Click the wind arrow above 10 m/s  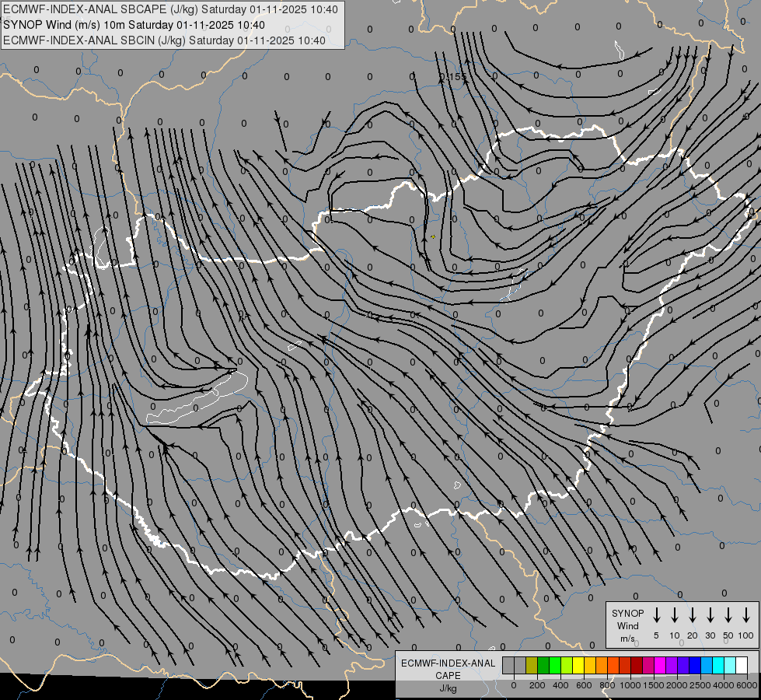pyautogui.click(x=674, y=614)
